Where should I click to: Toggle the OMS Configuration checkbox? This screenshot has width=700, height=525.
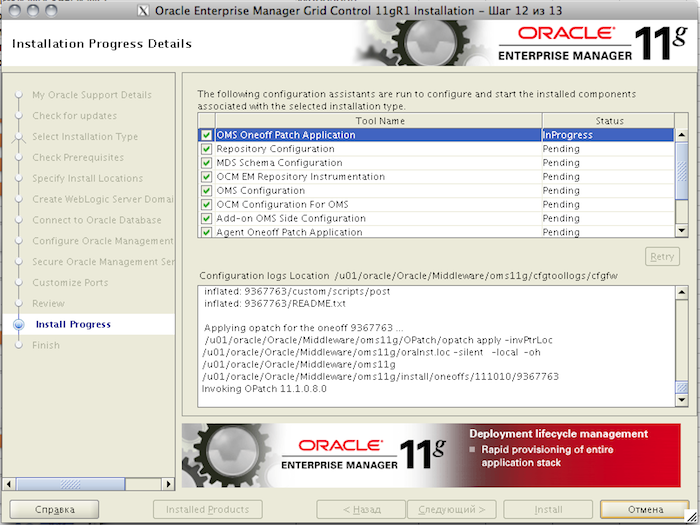206,191
